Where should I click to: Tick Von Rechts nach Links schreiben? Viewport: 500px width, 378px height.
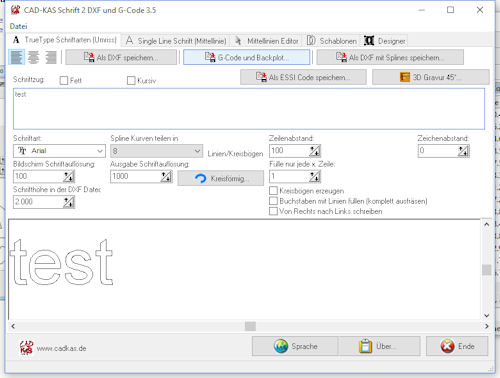pos(273,211)
